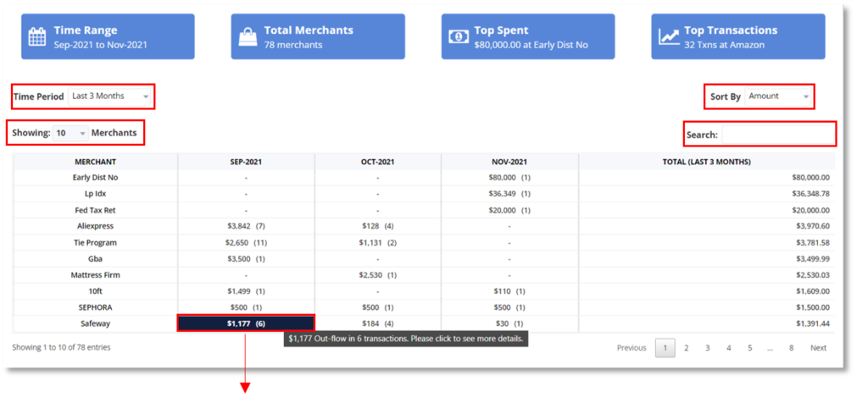Click the Top Transactions card title
Viewport: 868px width, 403px height.
point(731,30)
